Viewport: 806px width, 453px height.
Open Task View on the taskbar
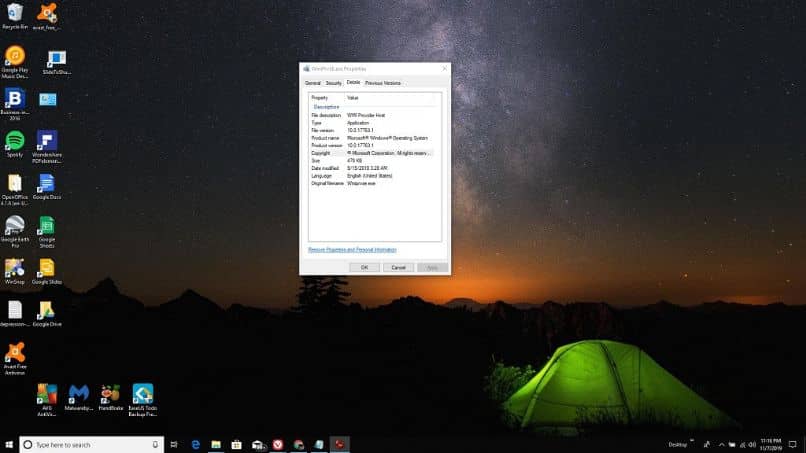(174, 444)
